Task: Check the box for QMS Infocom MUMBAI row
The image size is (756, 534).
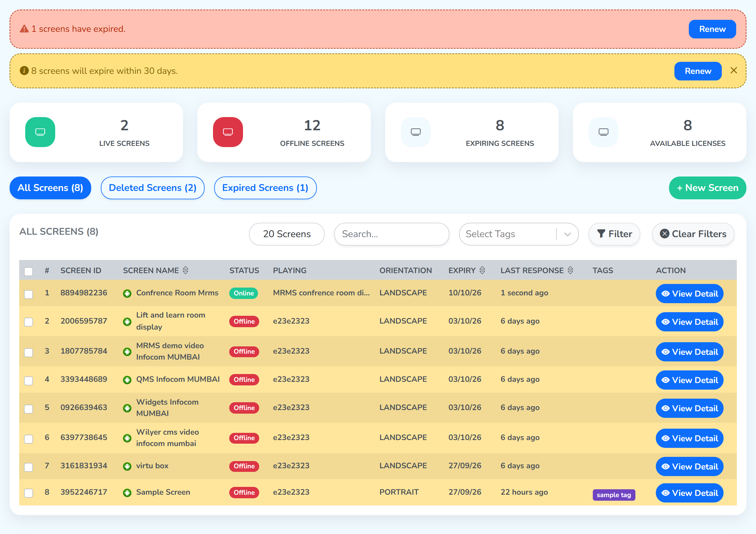Action: [x=28, y=381]
